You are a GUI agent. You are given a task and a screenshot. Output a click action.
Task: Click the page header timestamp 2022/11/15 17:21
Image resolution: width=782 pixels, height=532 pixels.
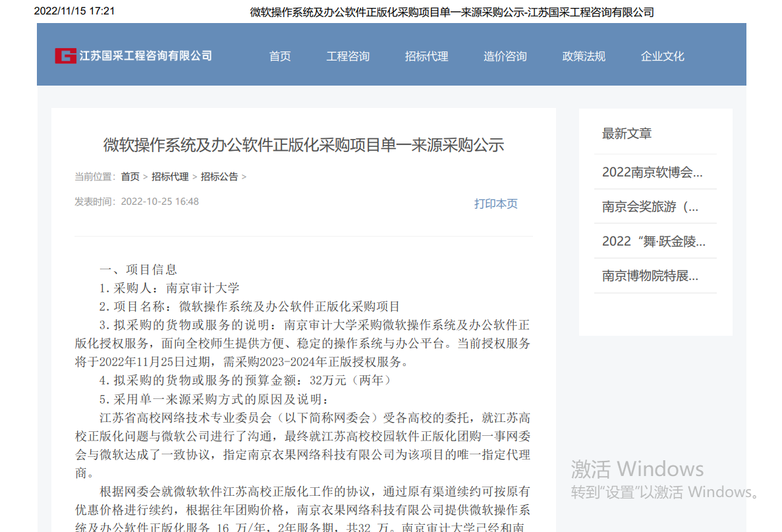[74, 11]
